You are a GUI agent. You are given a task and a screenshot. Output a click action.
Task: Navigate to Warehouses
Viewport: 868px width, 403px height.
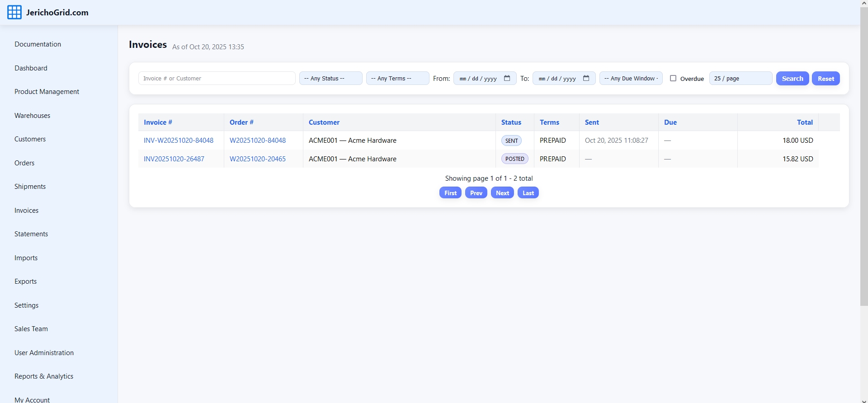click(32, 116)
